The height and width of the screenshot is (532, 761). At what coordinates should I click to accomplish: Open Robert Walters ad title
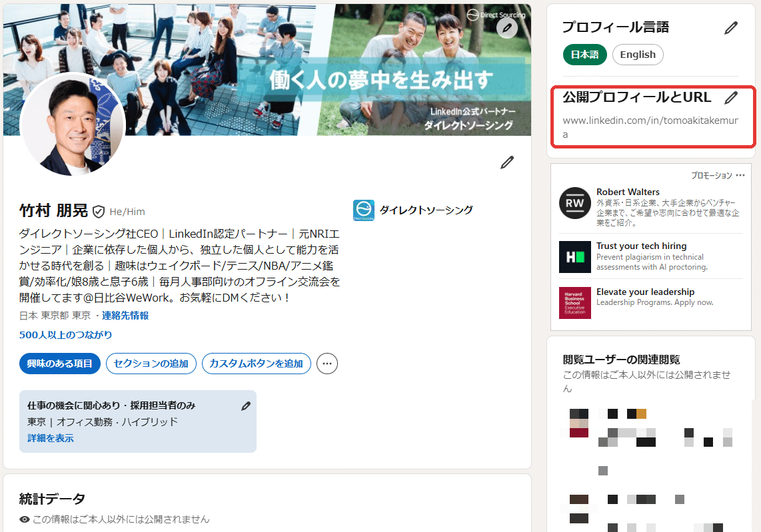(x=628, y=192)
